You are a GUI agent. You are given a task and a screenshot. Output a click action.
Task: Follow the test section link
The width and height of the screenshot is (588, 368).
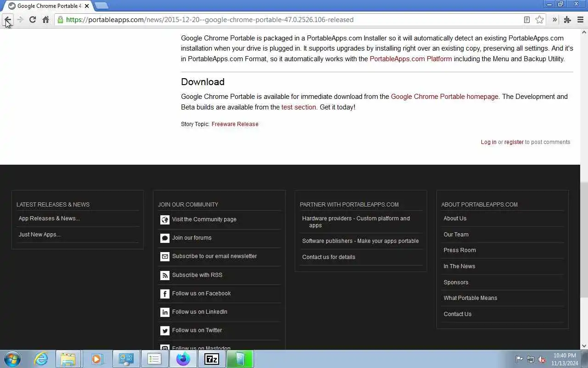pyautogui.click(x=299, y=107)
